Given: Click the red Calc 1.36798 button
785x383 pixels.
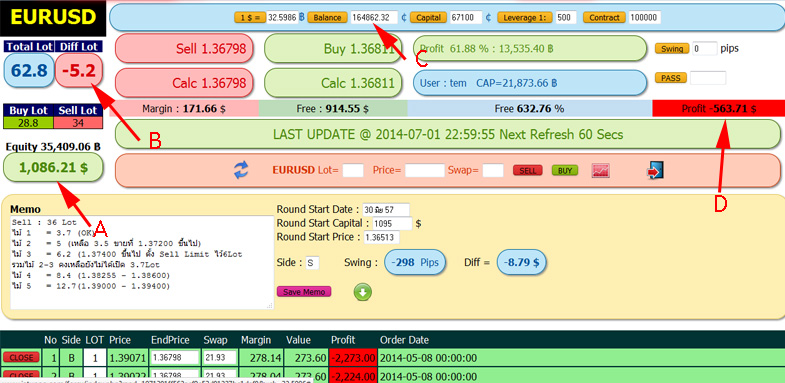Looking at the screenshot, I should [184, 83].
